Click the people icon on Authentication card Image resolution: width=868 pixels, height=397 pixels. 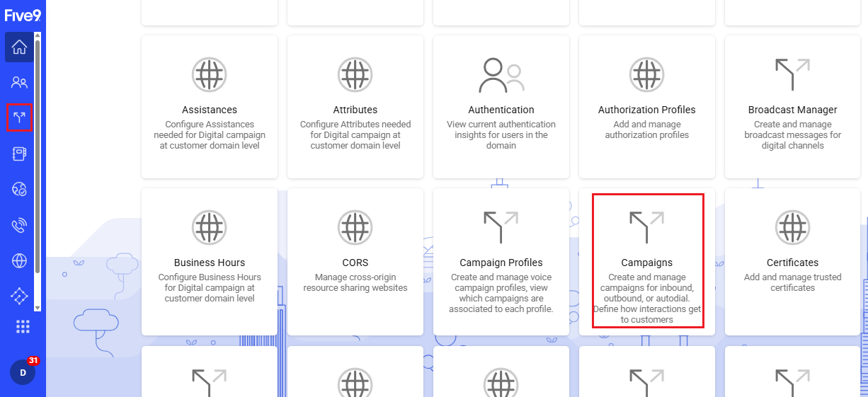[x=501, y=75]
